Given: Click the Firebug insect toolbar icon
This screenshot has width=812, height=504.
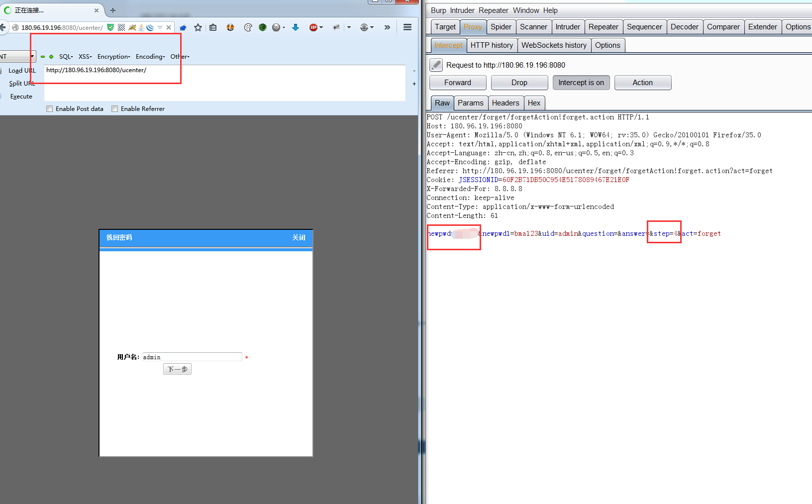Looking at the screenshot, I should [x=336, y=27].
